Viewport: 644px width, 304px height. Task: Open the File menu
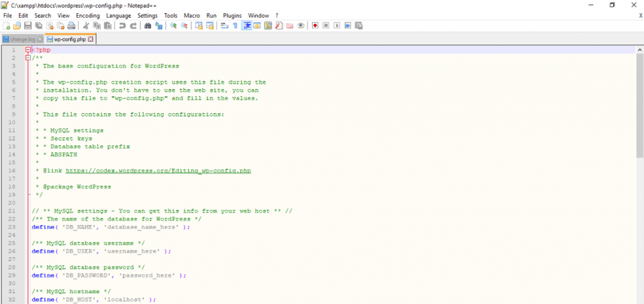[8, 16]
